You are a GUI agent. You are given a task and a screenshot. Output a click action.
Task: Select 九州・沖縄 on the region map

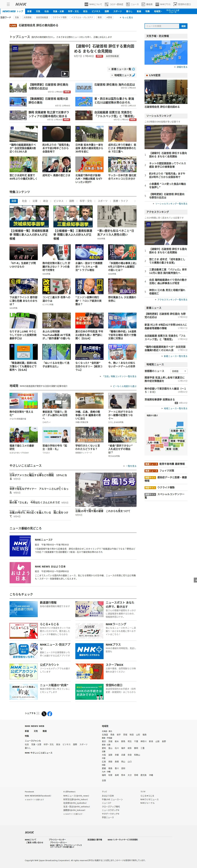click(153, 442)
